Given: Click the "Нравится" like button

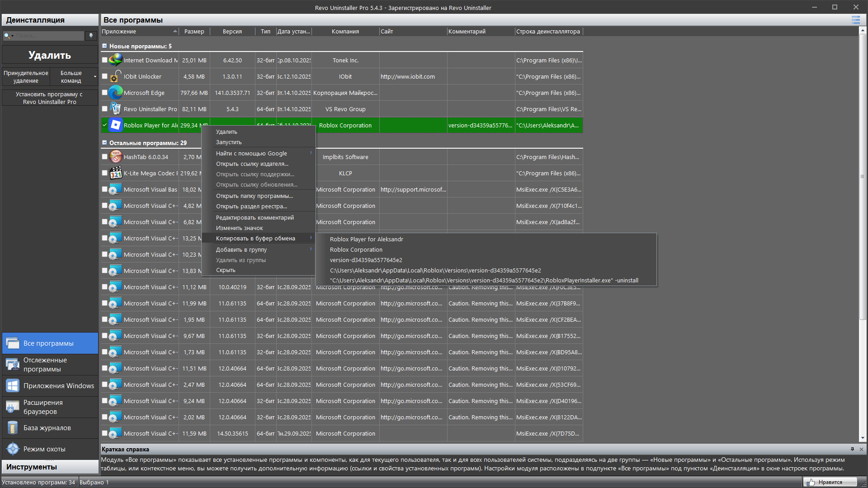Looking at the screenshot, I should [x=830, y=482].
